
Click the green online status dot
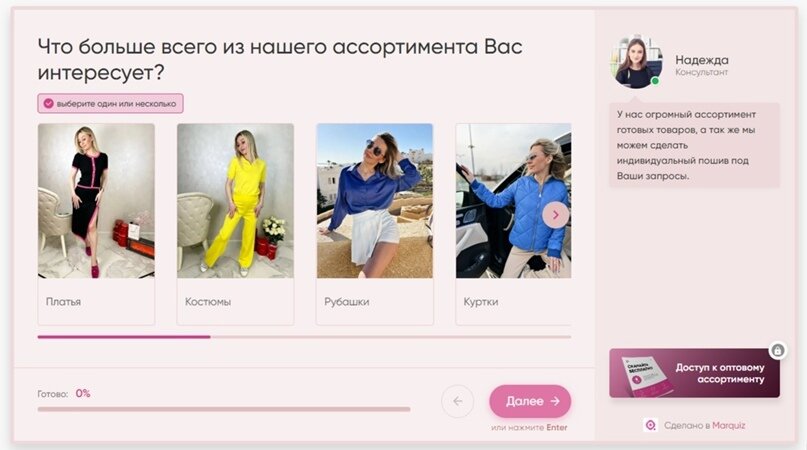655,81
